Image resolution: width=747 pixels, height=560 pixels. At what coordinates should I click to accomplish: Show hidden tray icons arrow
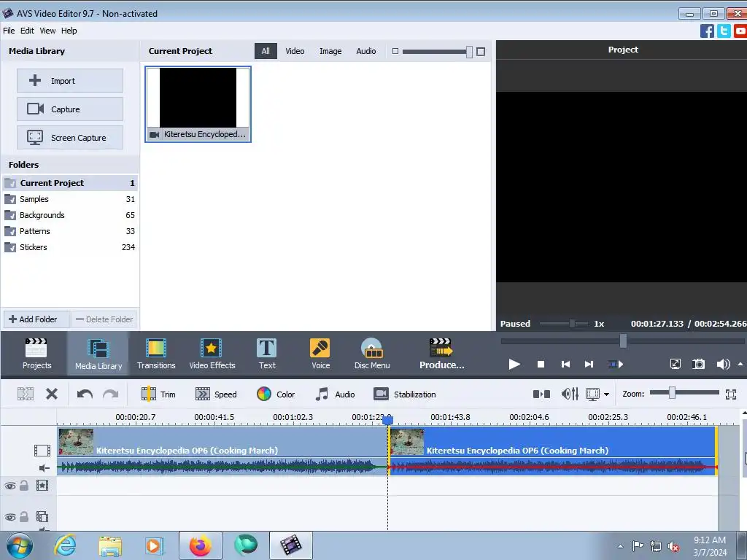click(x=620, y=546)
